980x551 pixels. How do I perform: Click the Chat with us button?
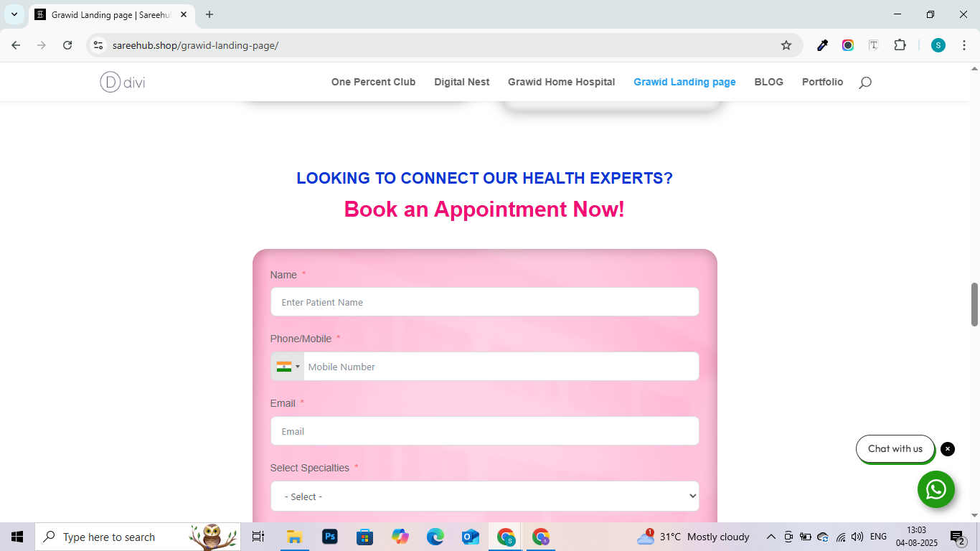tap(895, 449)
